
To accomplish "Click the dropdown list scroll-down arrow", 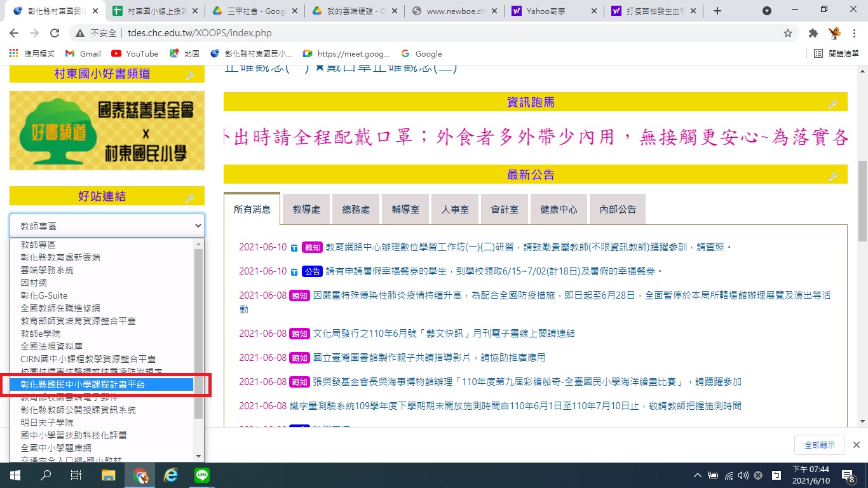I will (199, 456).
